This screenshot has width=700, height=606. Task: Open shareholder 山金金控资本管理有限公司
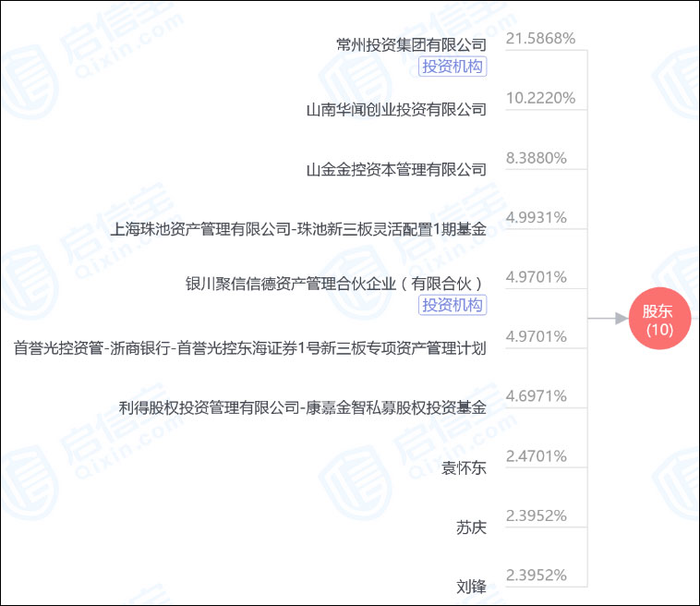pyautogui.click(x=396, y=169)
